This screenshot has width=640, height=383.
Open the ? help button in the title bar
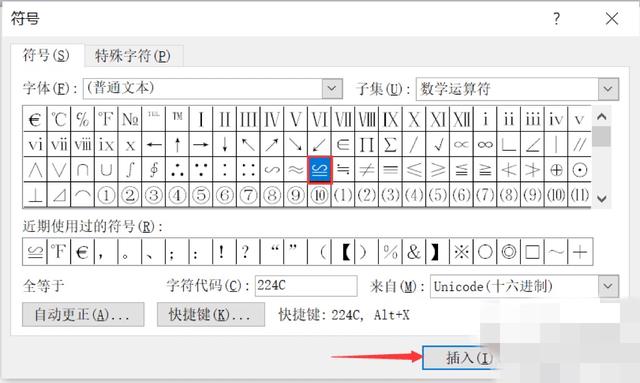557,19
